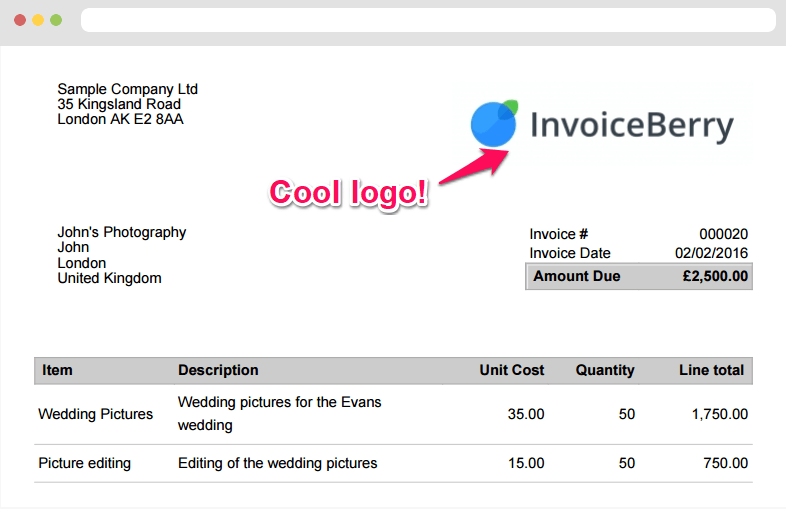Viewport: 786px width, 509px height.
Task: Click the £2,500.00 amount due value
Action: tap(715, 276)
